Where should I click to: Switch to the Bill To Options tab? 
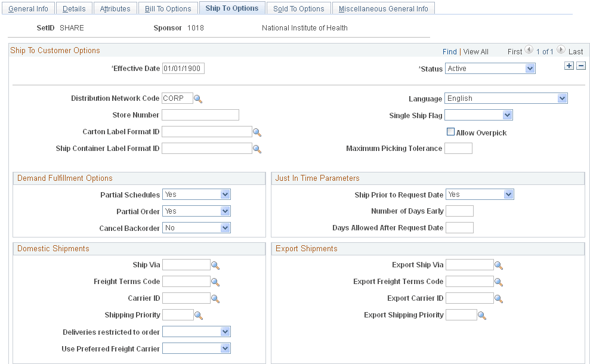168,8
